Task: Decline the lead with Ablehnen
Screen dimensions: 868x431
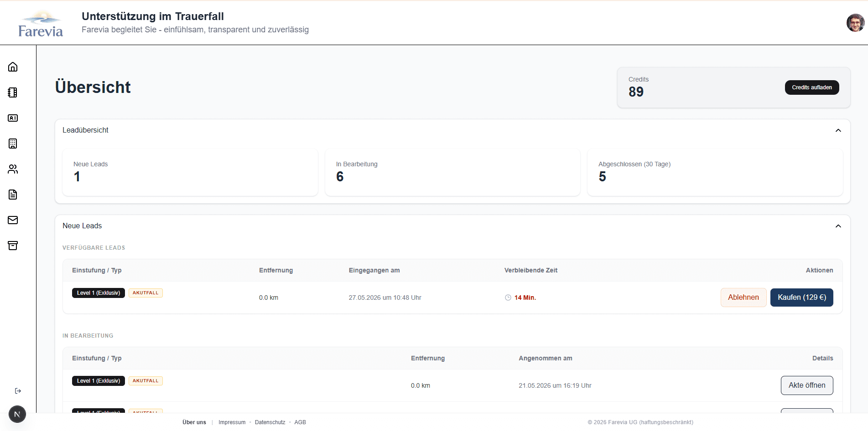Action: click(x=743, y=298)
